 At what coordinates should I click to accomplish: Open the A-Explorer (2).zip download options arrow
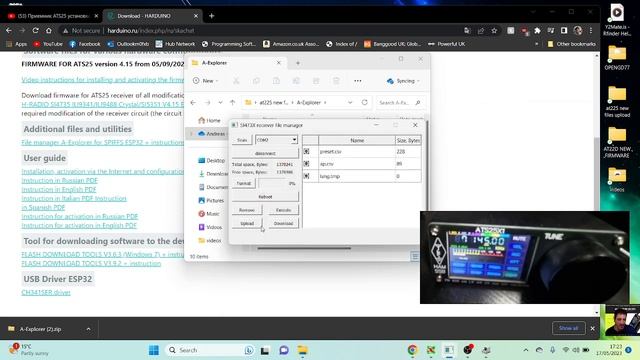[x=88, y=329]
